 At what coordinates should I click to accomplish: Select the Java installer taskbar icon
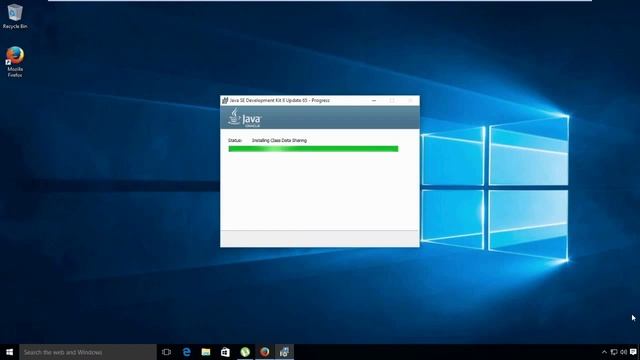[x=284, y=352]
